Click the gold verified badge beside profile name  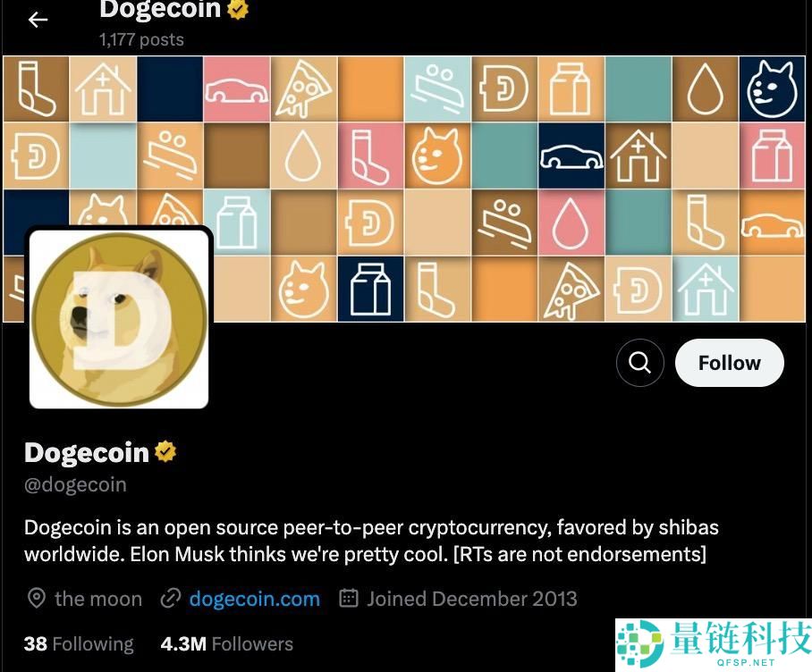coord(165,451)
